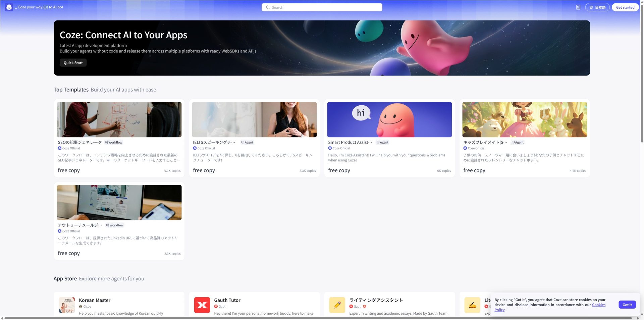
Task: Accept cookies with the Got it button
Action: pyautogui.click(x=627, y=305)
